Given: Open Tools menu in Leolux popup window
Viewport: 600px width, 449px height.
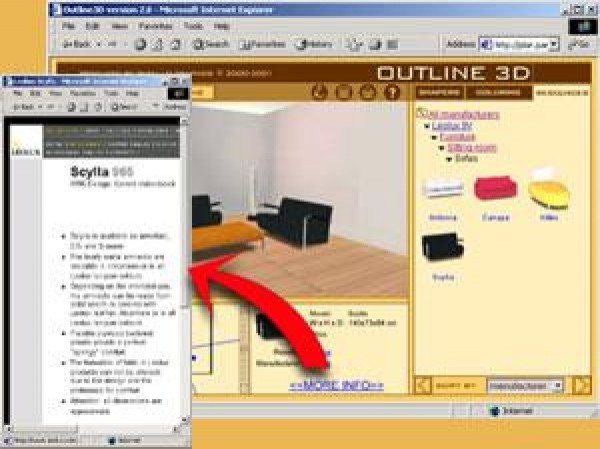Looking at the screenshot, I should pos(111,93).
